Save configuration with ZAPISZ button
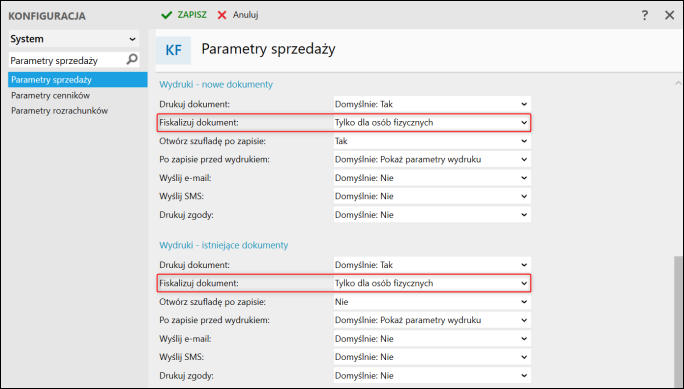The width and height of the screenshot is (684, 389). [x=184, y=15]
